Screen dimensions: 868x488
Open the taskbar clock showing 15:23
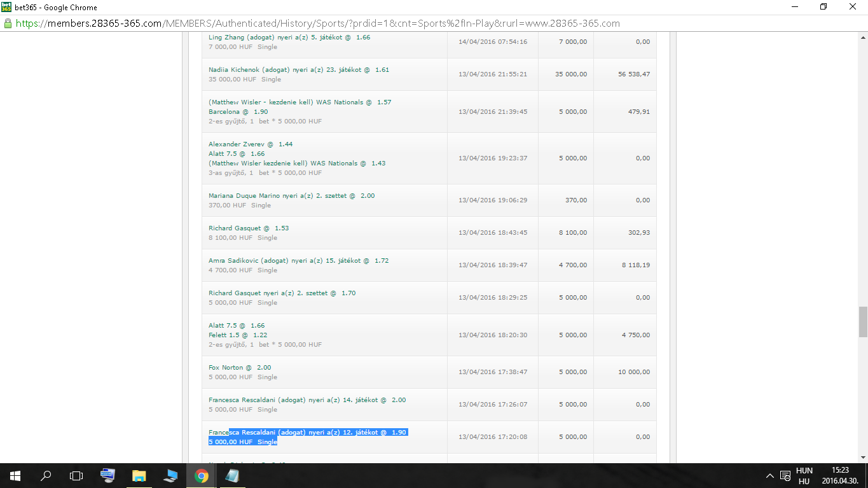(x=840, y=471)
